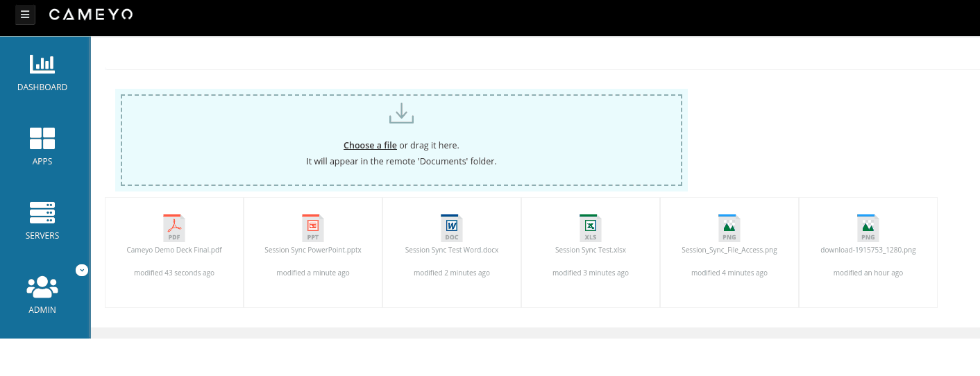Click 'modified a minute ago' text
Image resolution: width=980 pixels, height=376 pixels.
(x=313, y=273)
